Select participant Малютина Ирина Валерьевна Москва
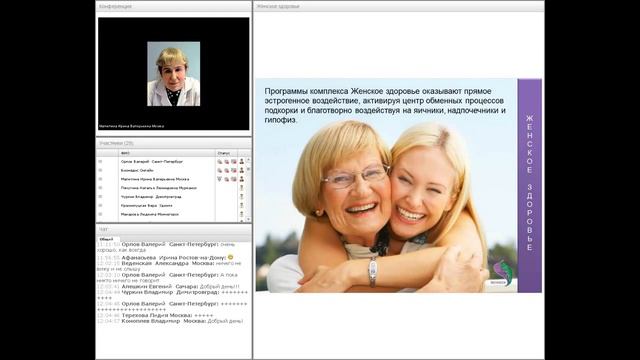The height and width of the screenshot is (360, 640). pyautogui.click(x=155, y=179)
